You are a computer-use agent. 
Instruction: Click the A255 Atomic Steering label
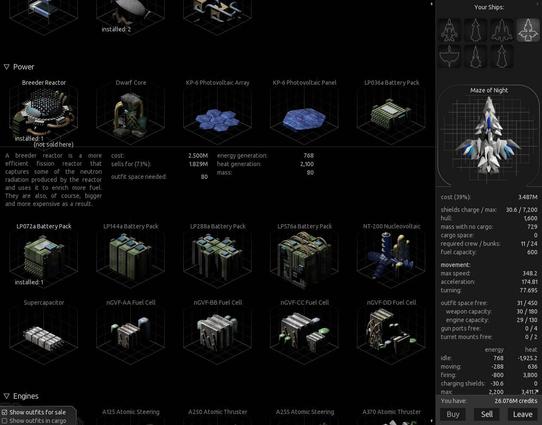tap(305, 412)
